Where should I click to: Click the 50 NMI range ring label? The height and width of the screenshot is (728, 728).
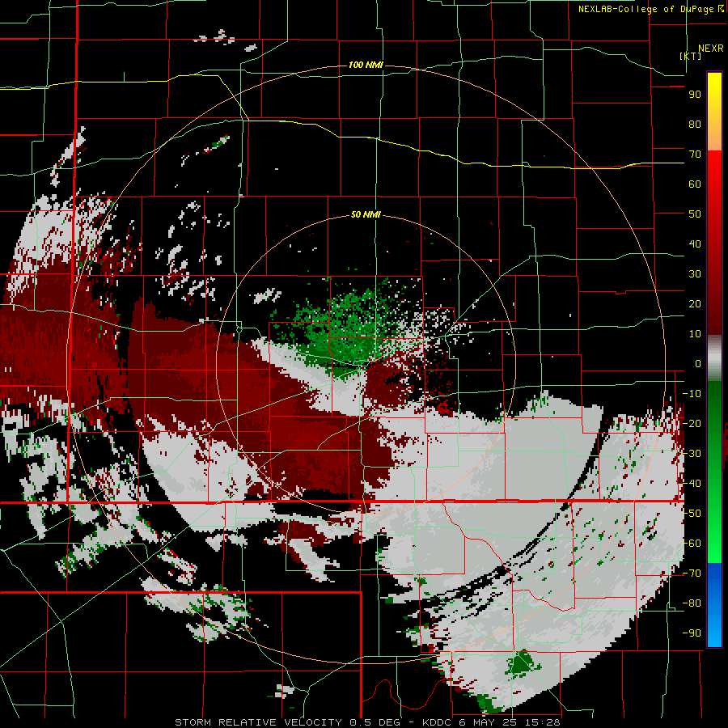point(366,214)
